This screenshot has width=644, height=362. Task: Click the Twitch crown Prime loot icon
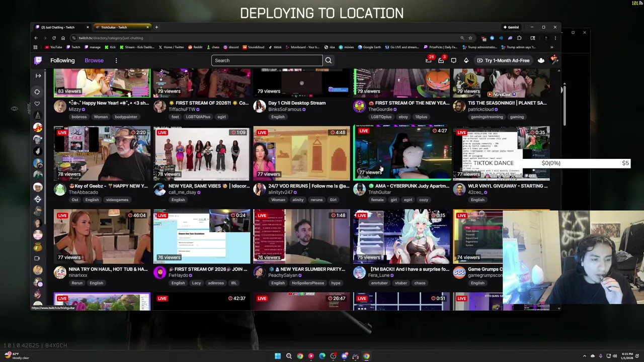pyautogui.click(x=541, y=60)
